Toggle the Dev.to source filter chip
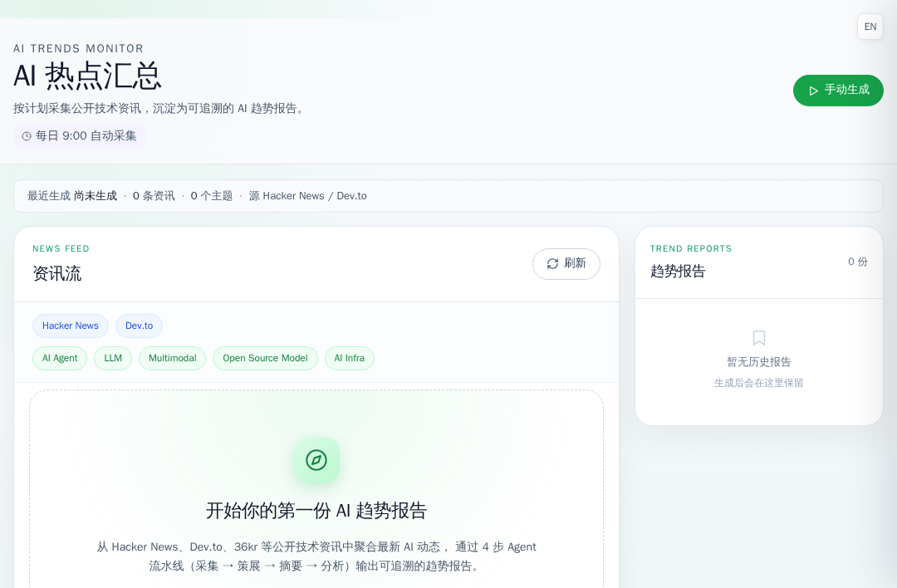The image size is (897, 588). [x=139, y=326]
